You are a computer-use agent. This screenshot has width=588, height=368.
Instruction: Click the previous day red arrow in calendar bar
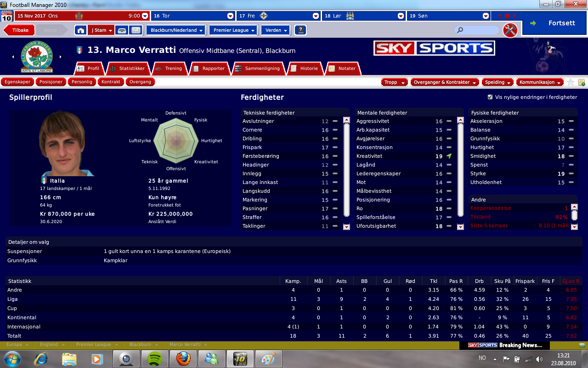[x=499, y=16]
